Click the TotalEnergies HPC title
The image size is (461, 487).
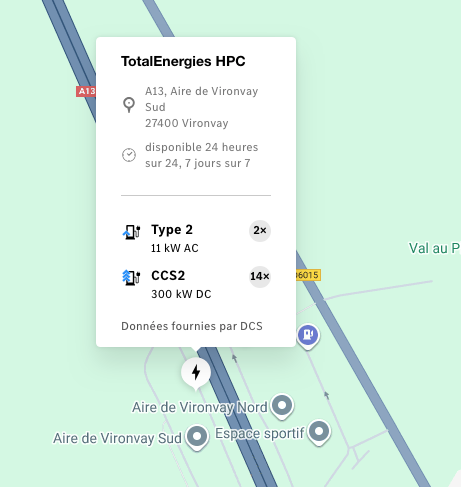[x=183, y=61]
